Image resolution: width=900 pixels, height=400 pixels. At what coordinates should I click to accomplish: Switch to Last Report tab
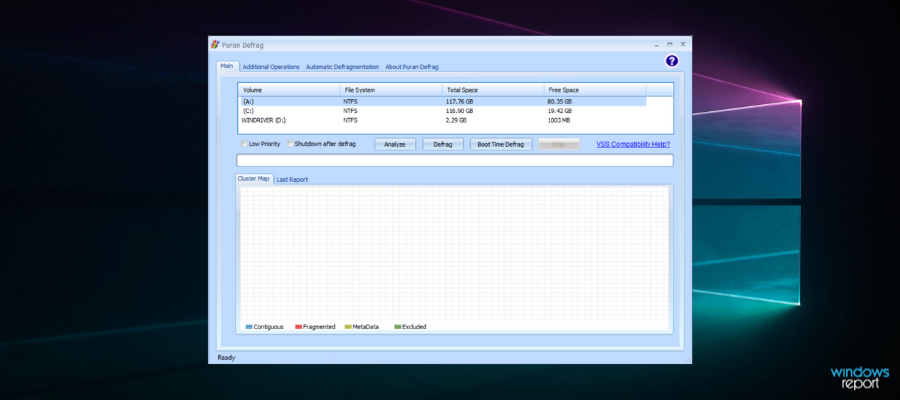click(292, 180)
